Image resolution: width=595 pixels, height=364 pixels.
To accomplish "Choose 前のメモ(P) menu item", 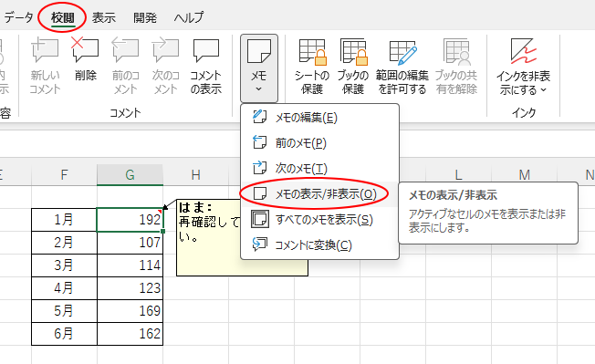I will [x=320, y=143].
